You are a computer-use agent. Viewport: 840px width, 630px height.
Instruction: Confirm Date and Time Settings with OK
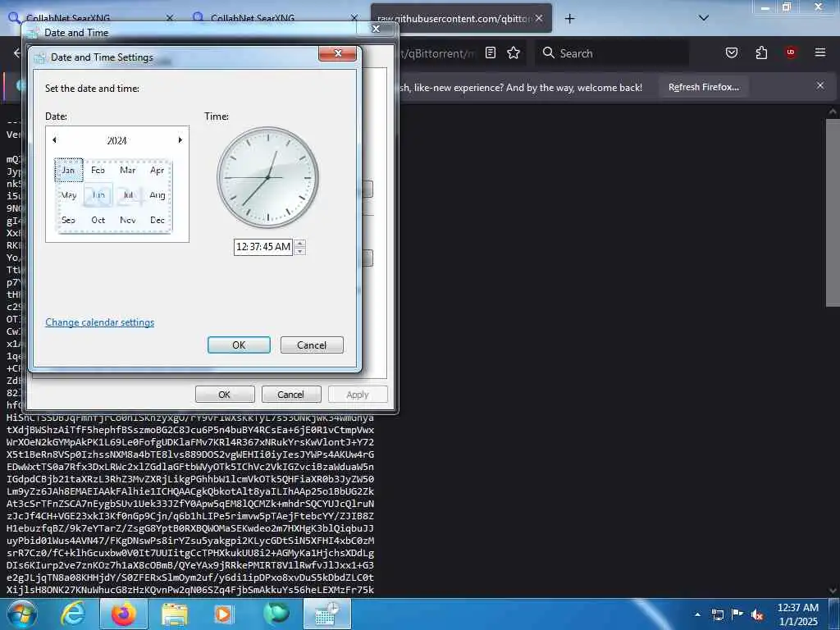click(239, 345)
